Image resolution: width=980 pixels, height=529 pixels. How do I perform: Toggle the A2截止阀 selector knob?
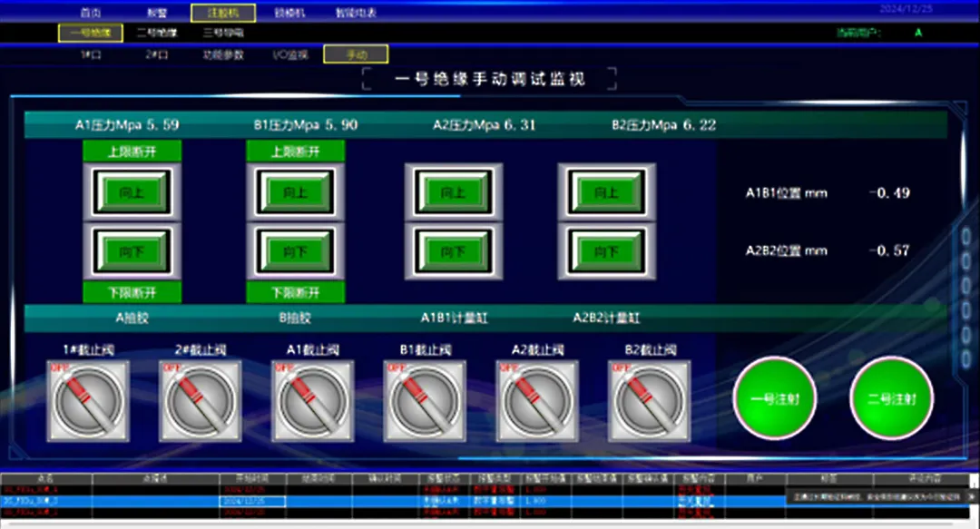[537, 401]
